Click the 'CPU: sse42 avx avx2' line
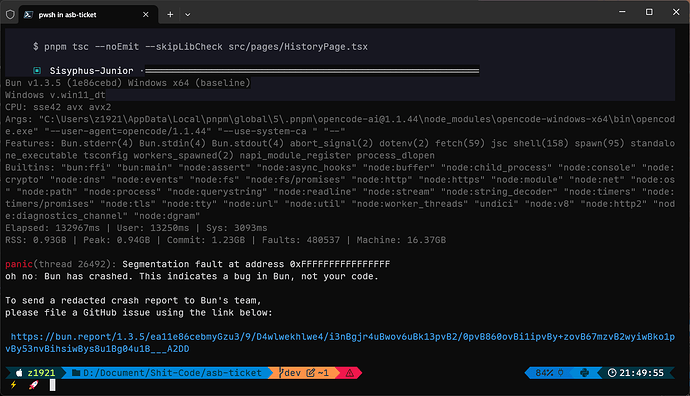This screenshot has height=396, width=690. coord(58,107)
